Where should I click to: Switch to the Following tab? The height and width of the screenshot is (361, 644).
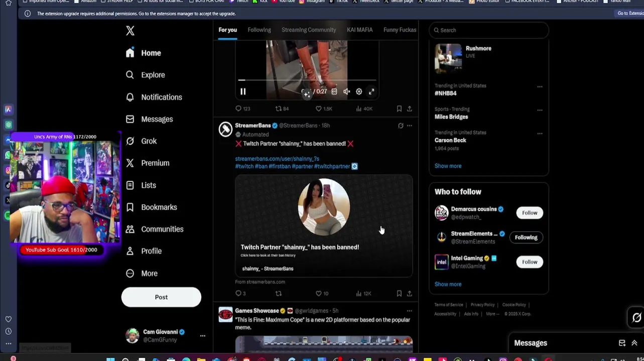tap(259, 30)
